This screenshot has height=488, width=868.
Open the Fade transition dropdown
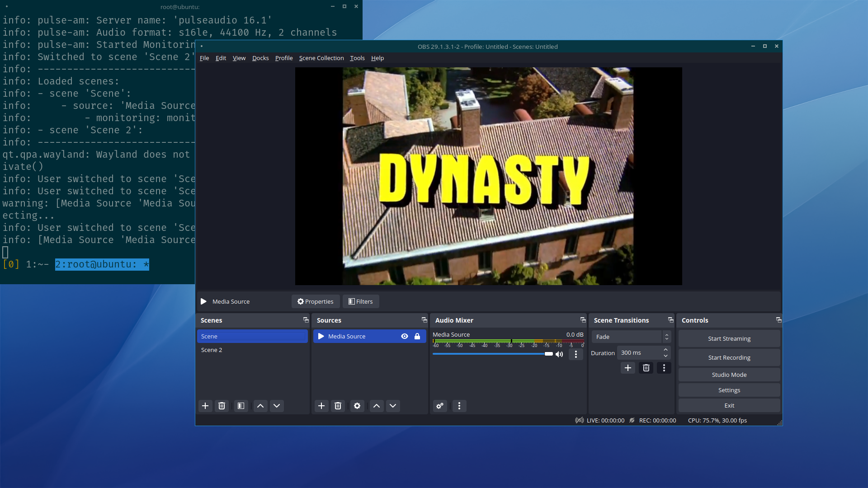tap(631, 337)
